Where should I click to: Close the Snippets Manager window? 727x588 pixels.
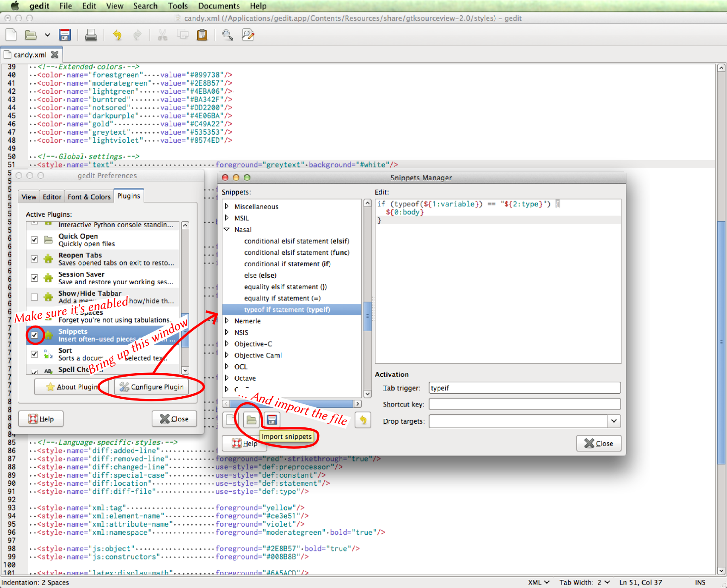(x=599, y=443)
